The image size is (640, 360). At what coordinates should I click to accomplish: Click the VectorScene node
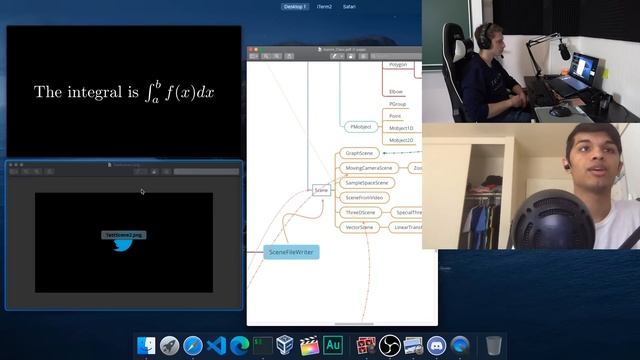(359, 227)
